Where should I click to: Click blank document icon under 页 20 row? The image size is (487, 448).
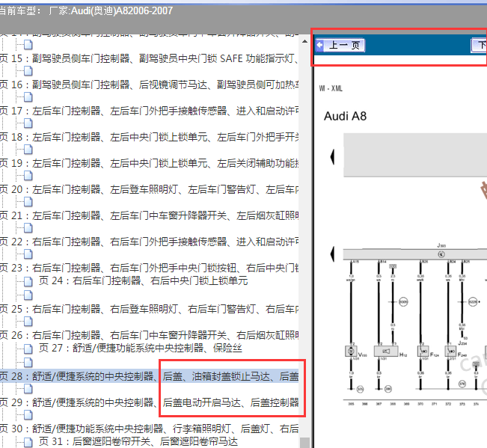[x=28, y=202]
